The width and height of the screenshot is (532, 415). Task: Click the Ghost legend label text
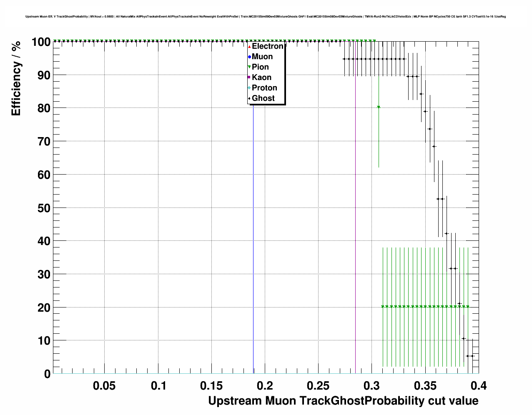pos(263,98)
